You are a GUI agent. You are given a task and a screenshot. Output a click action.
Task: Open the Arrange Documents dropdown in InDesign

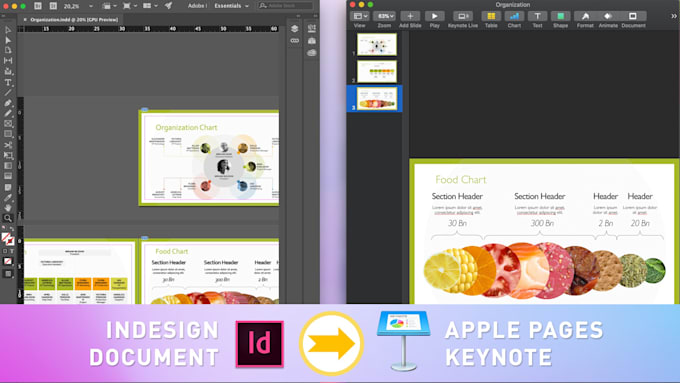[x=150, y=6]
